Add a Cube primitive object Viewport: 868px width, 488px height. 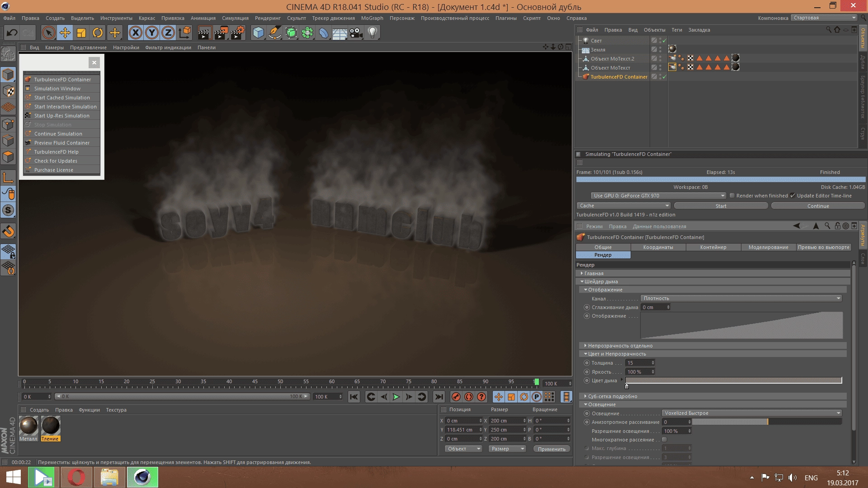(258, 33)
